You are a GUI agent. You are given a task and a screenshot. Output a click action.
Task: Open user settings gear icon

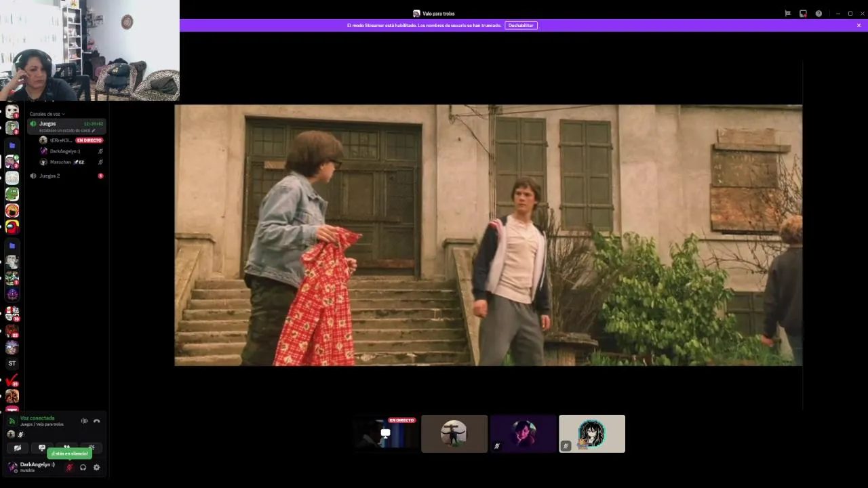tap(96, 467)
